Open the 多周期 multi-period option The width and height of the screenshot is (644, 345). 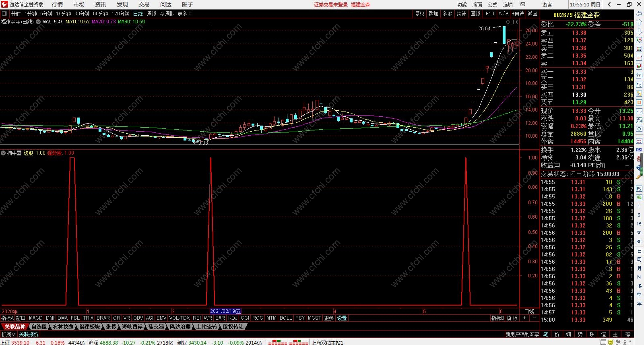pyautogui.click(x=167, y=14)
